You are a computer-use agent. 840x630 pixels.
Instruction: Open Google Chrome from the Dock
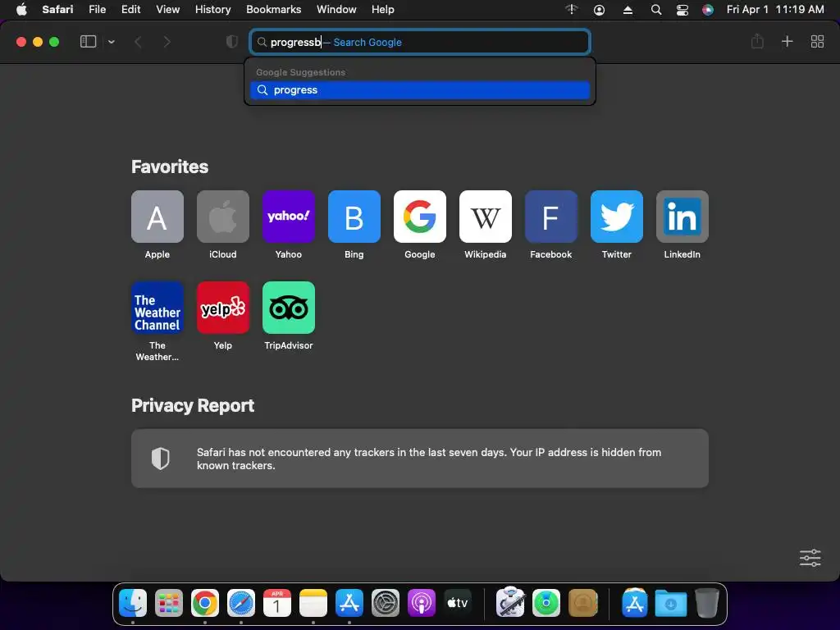(x=205, y=603)
